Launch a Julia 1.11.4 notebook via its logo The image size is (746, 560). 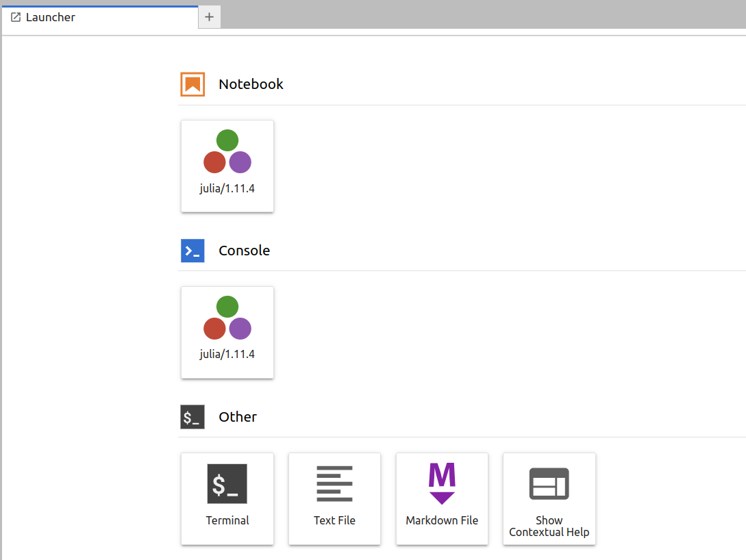227,151
